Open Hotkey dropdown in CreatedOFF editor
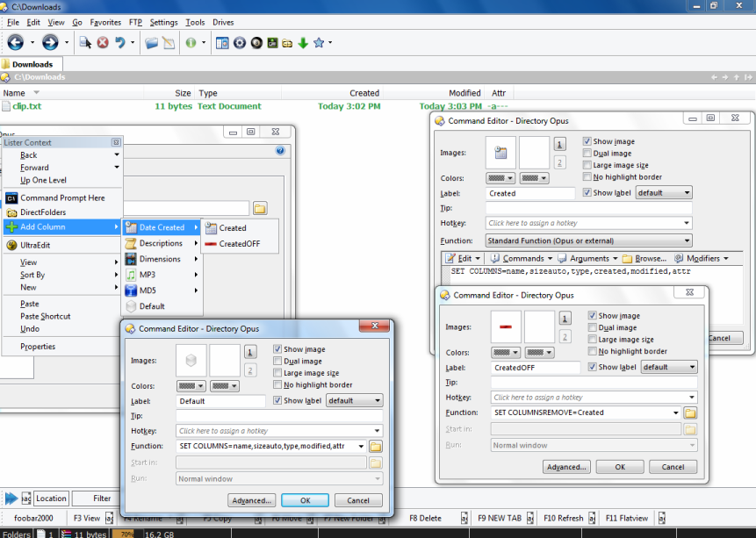The image size is (756, 538). [x=692, y=398]
